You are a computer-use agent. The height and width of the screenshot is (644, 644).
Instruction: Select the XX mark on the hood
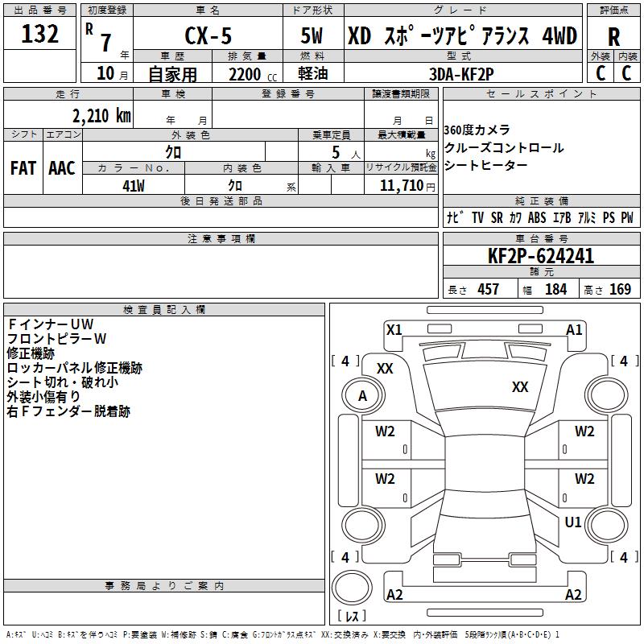pyautogui.click(x=520, y=387)
